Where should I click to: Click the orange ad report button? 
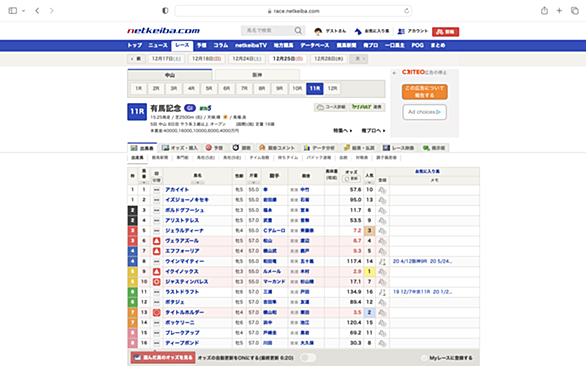(425, 92)
